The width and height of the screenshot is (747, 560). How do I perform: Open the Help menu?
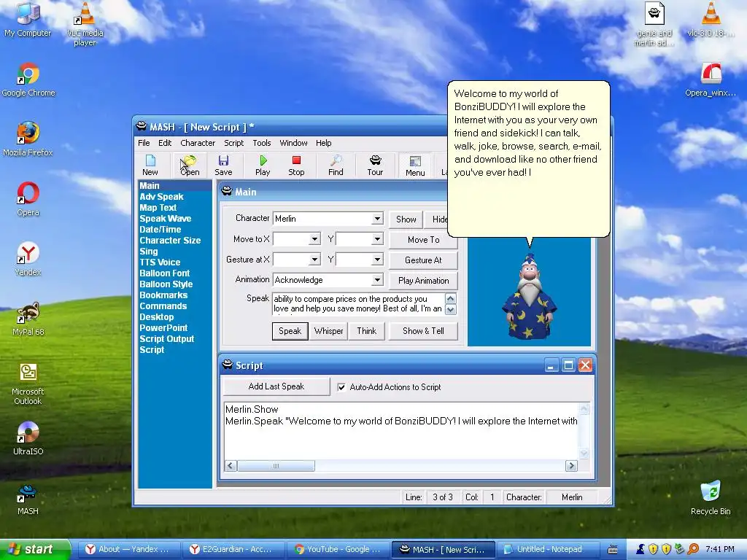pos(323,143)
